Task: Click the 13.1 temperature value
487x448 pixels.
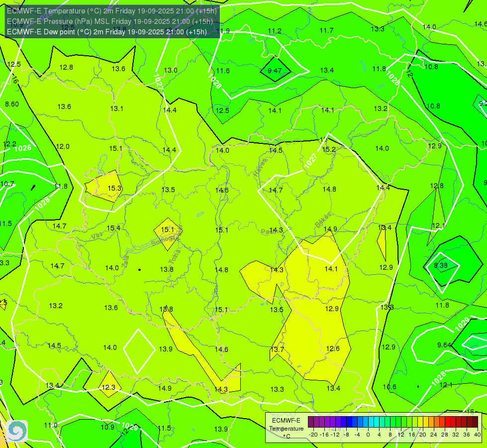Action: tap(116, 109)
